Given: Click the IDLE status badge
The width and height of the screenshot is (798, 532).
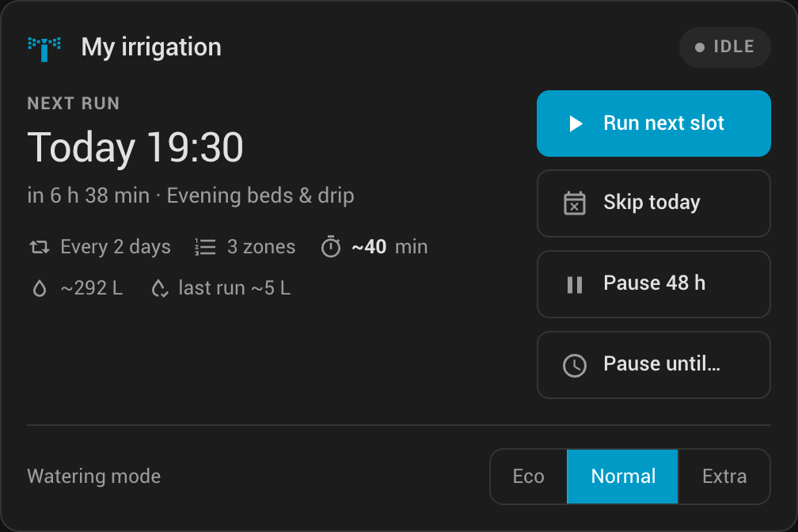Looking at the screenshot, I should [x=724, y=47].
